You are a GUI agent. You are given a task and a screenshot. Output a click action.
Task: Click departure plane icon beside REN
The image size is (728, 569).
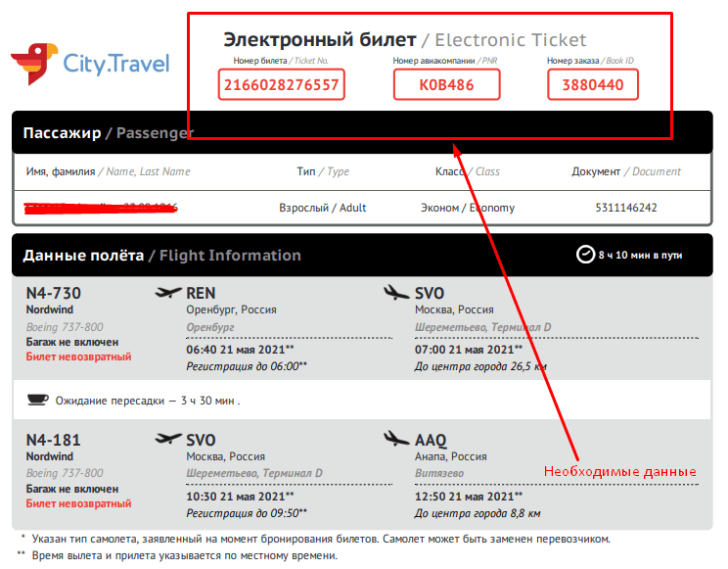(168, 293)
